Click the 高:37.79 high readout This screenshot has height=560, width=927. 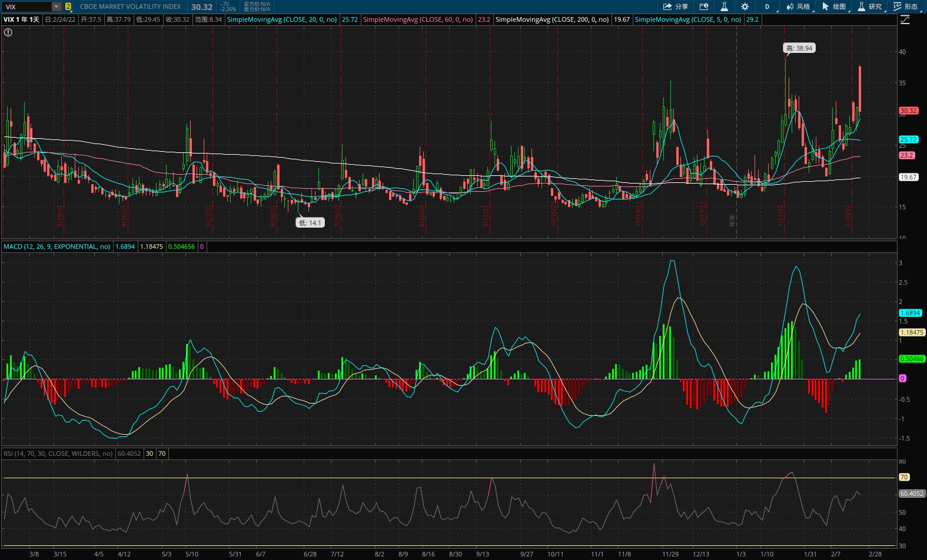point(118,19)
